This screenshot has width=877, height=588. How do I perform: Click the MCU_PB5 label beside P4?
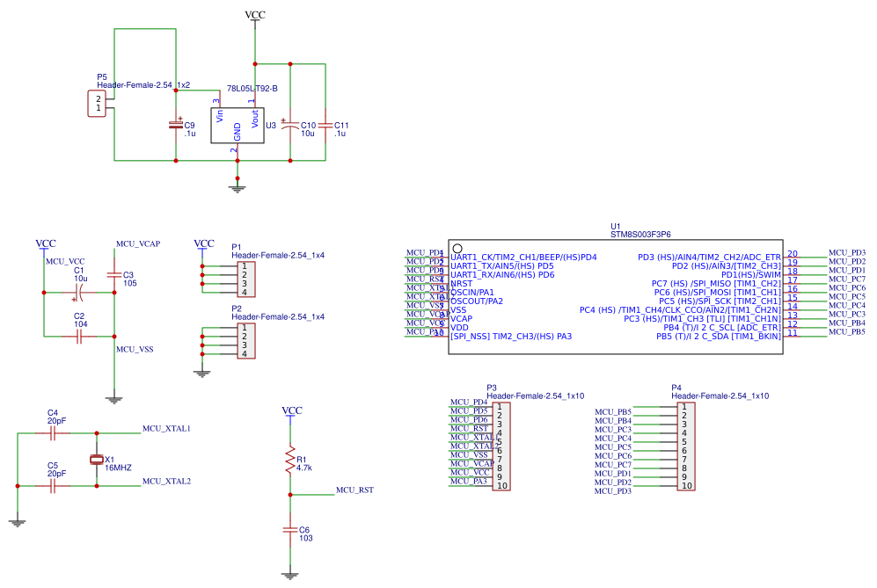613,412
